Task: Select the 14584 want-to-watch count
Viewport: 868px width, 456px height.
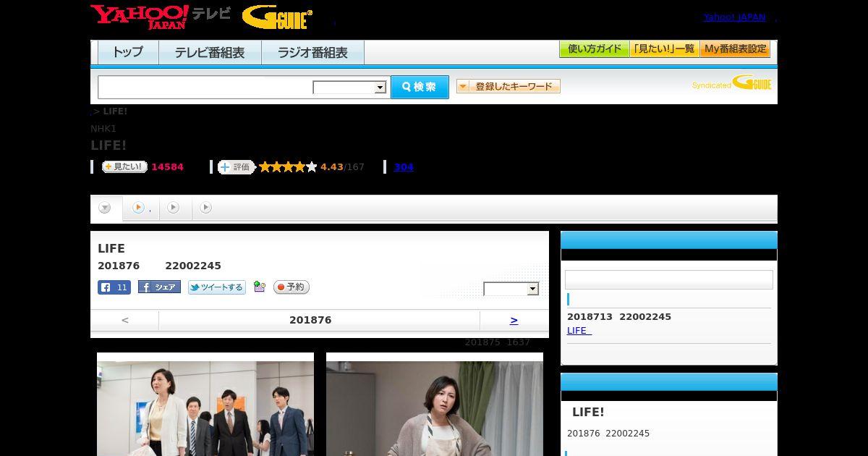Action: tap(167, 167)
